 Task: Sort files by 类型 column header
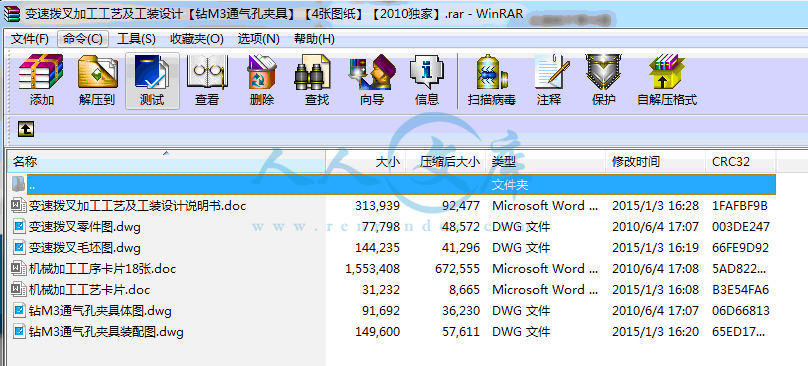(x=546, y=162)
